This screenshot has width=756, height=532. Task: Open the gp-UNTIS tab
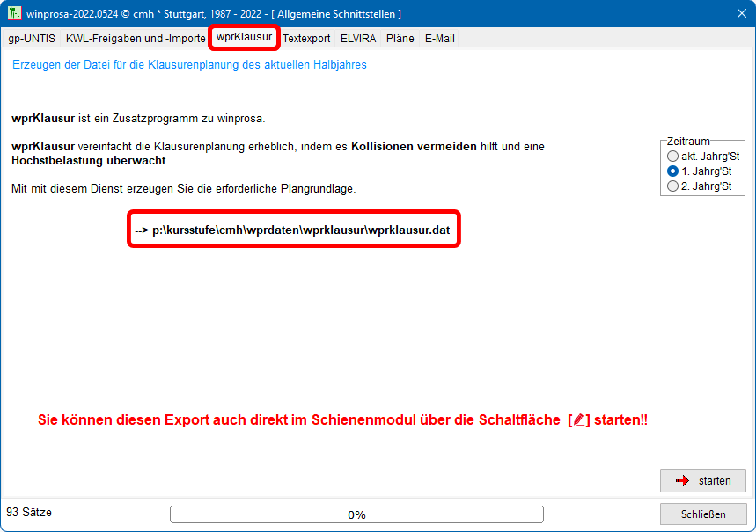click(x=32, y=39)
